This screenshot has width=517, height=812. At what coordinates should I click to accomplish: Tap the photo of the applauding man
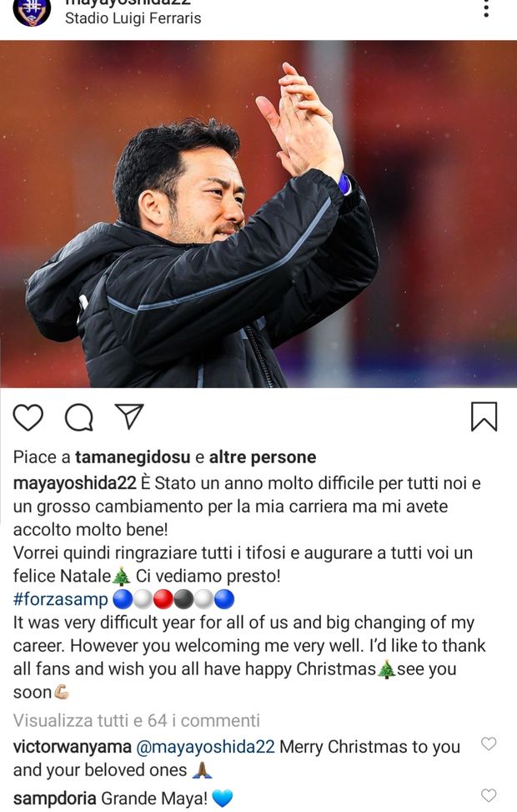tap(258, 214)
